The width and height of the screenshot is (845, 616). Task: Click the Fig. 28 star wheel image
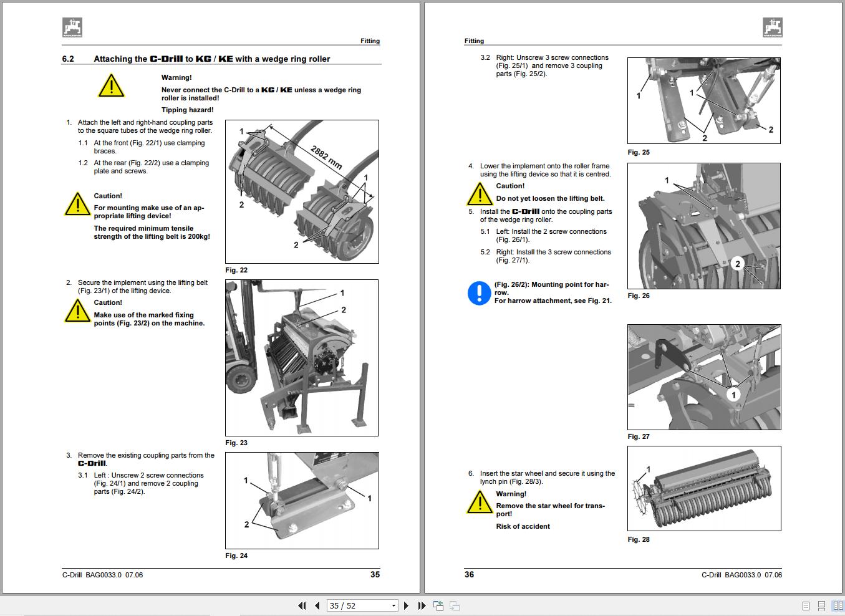pyautogui.click(x=704, y=489)
